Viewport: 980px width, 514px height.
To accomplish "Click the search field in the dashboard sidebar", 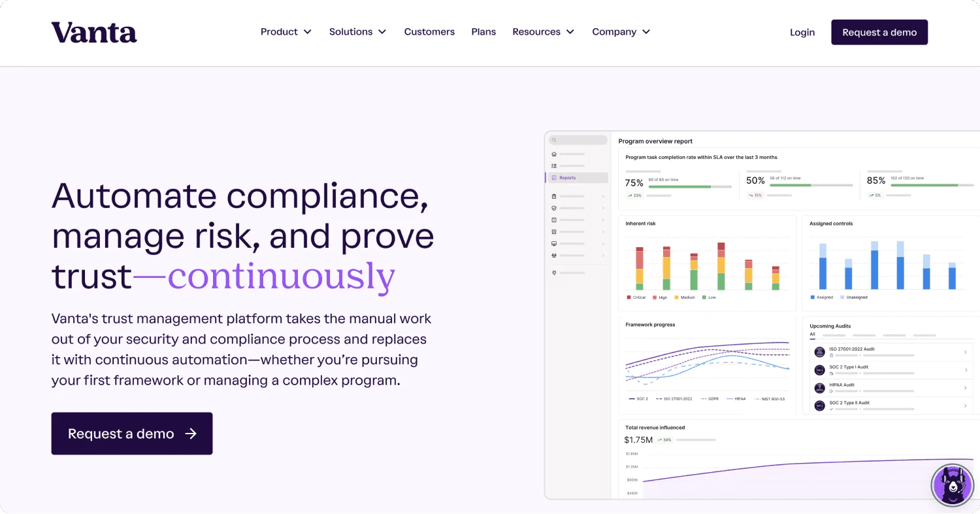I will coord(577,139).
